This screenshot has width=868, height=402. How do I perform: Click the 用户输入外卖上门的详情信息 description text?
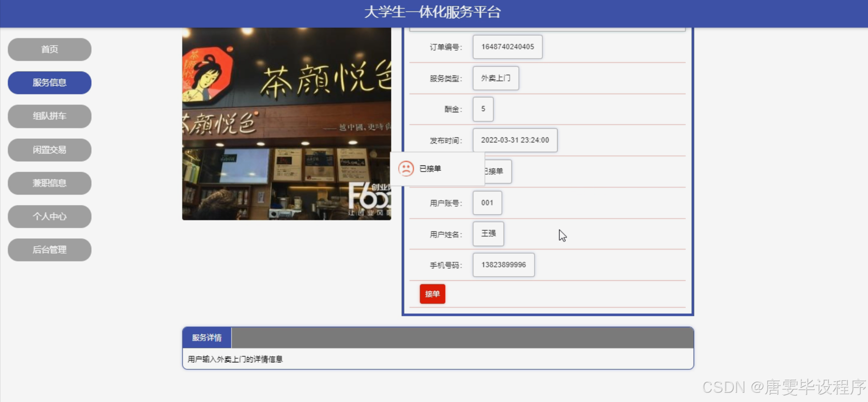[x=235, y=359]
